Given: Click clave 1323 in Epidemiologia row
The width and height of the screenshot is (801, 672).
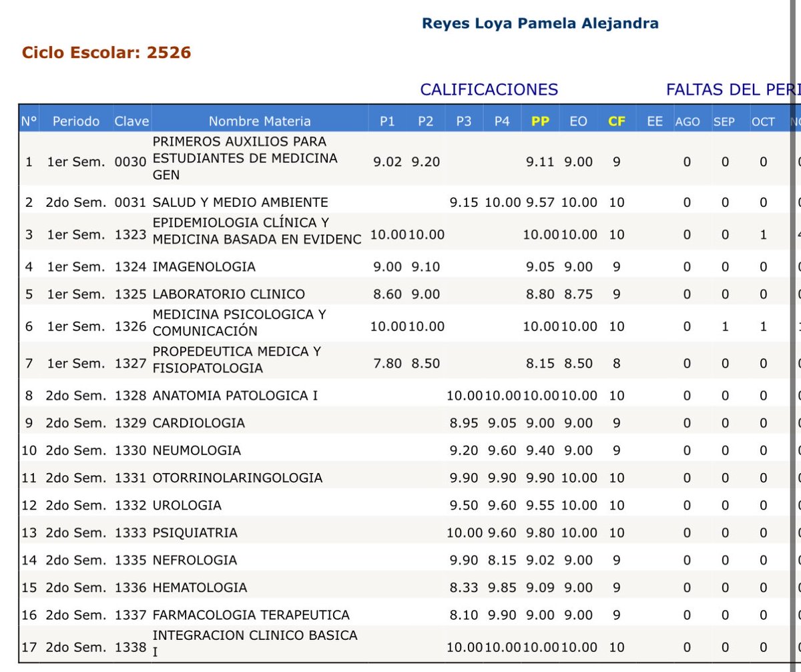Looking at the screenshot, I should pos(130,235).
